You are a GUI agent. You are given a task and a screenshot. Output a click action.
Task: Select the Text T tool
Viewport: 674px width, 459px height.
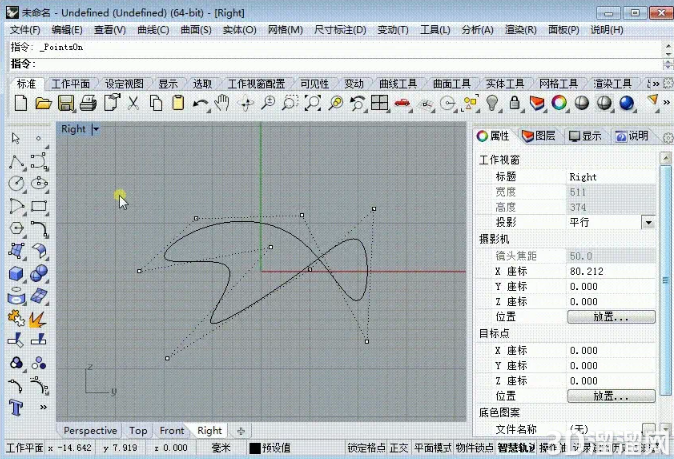point(16,407)
